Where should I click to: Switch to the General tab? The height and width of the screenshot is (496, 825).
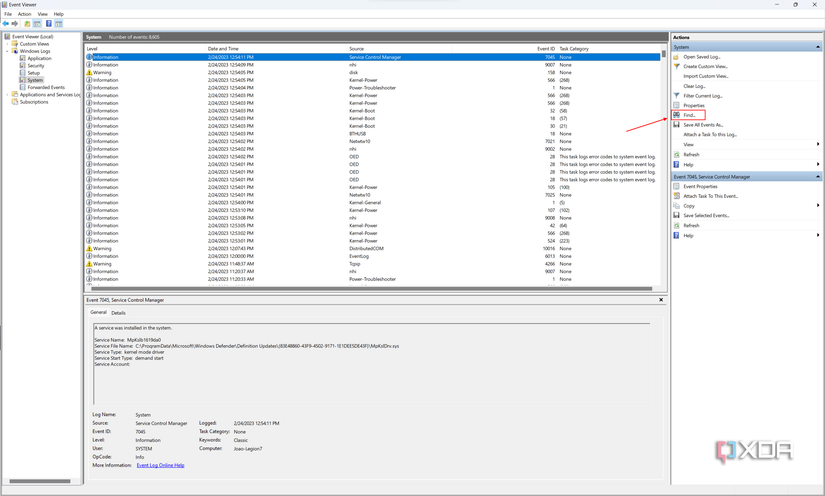pos(98,312)
